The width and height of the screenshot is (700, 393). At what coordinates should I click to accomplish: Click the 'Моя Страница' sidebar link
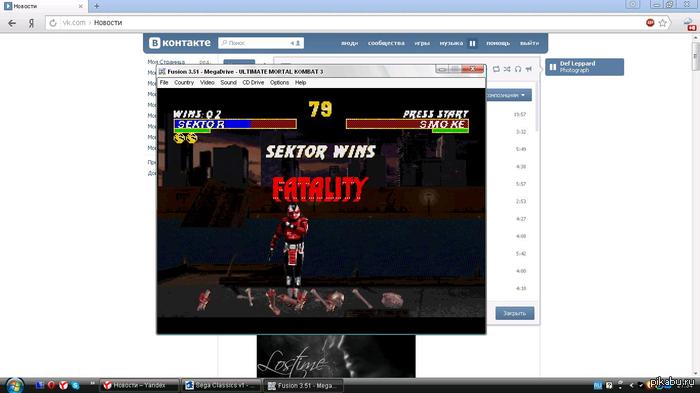pyautogui.click(x=166, y=62)
